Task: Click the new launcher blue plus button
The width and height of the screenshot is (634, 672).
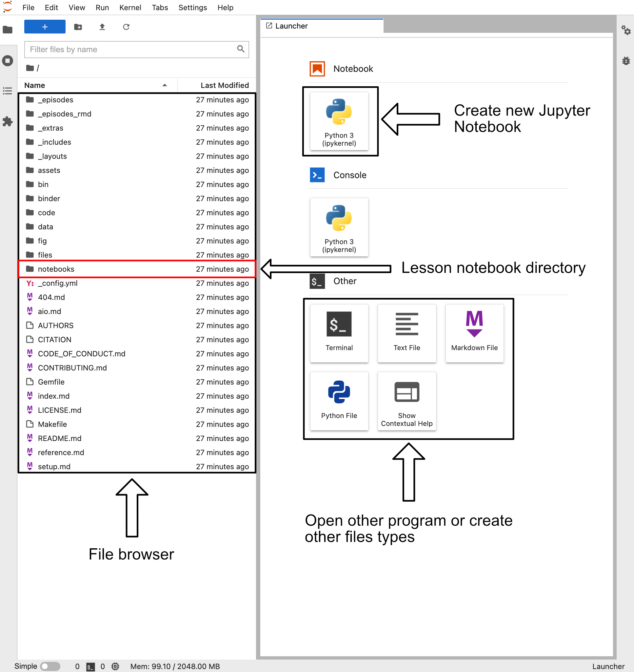Action: [x=45, y=27]
